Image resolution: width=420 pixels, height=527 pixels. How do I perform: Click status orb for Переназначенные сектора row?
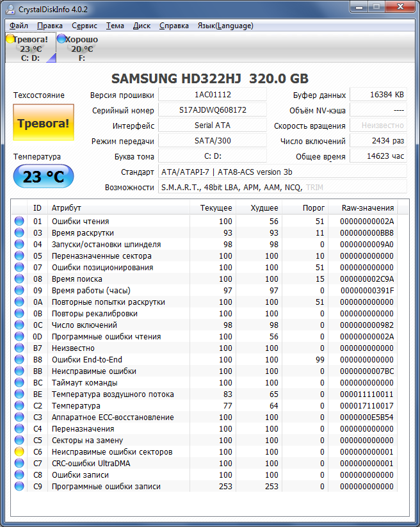coord(19,255)
